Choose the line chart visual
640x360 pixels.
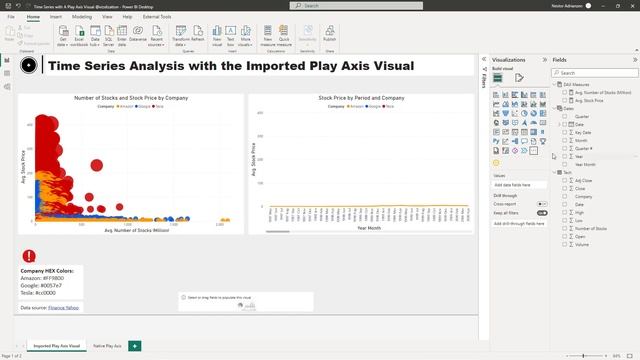pyautogui.click(x=496, y=104)
